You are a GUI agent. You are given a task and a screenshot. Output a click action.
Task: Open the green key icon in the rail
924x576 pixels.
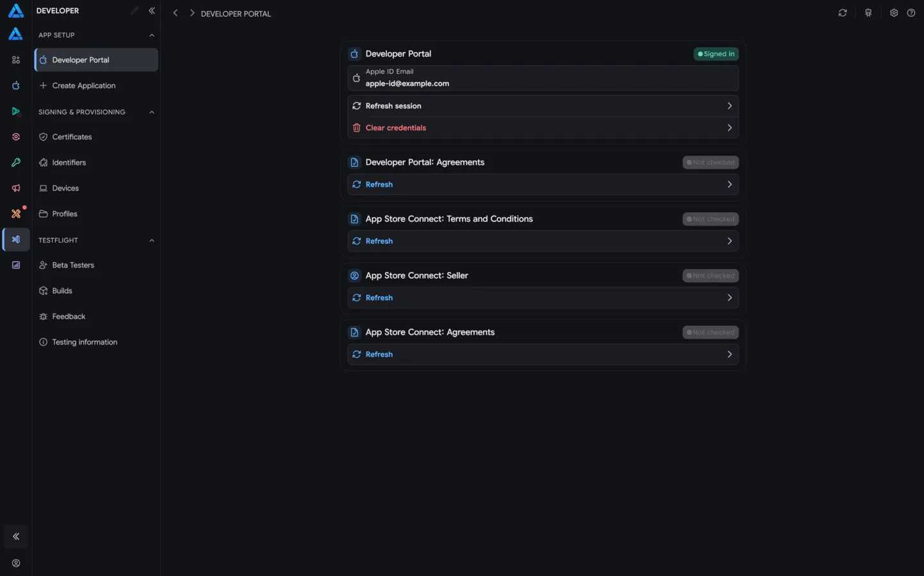16,162
